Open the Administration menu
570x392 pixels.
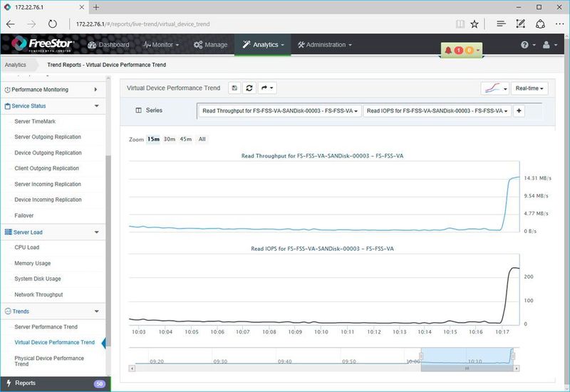tap(325, 45)
